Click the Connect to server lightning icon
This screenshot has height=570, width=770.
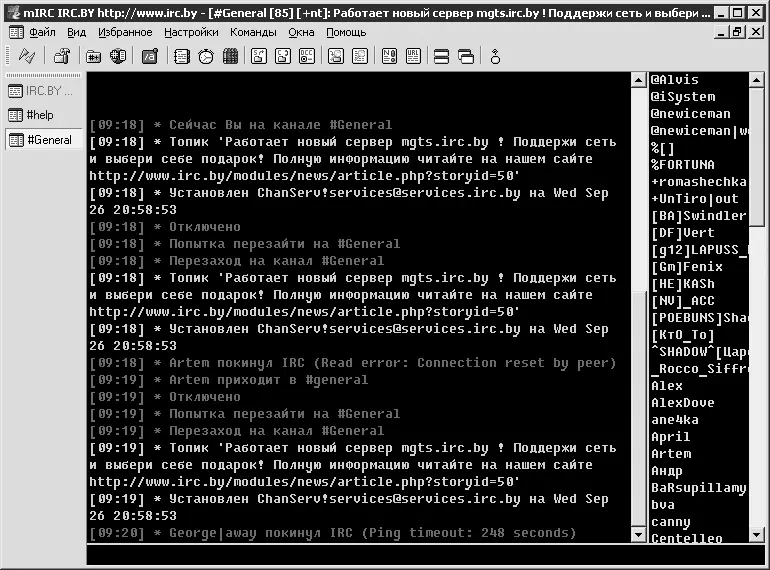coord(27,56)
